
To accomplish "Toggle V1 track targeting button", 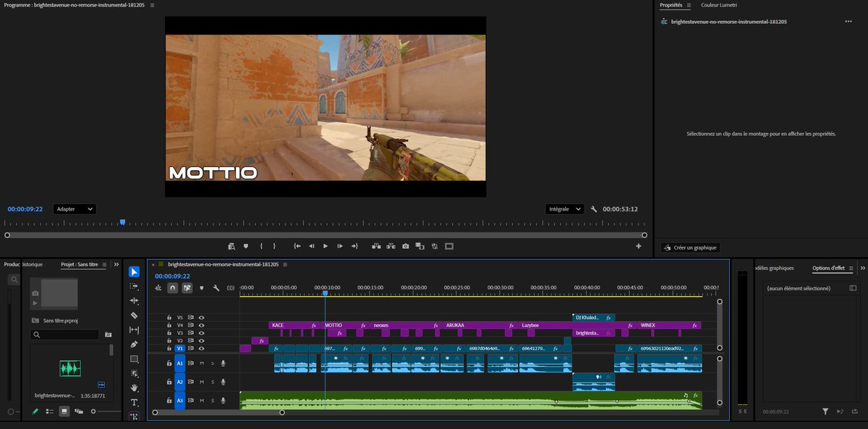I will [x=180, y=348].
